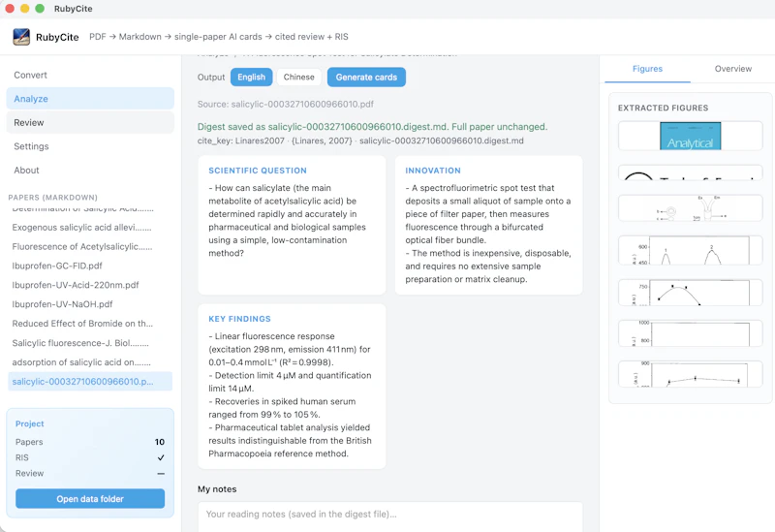
Task: Go to Settings in the sidebar
Action: tap(90, 146)
